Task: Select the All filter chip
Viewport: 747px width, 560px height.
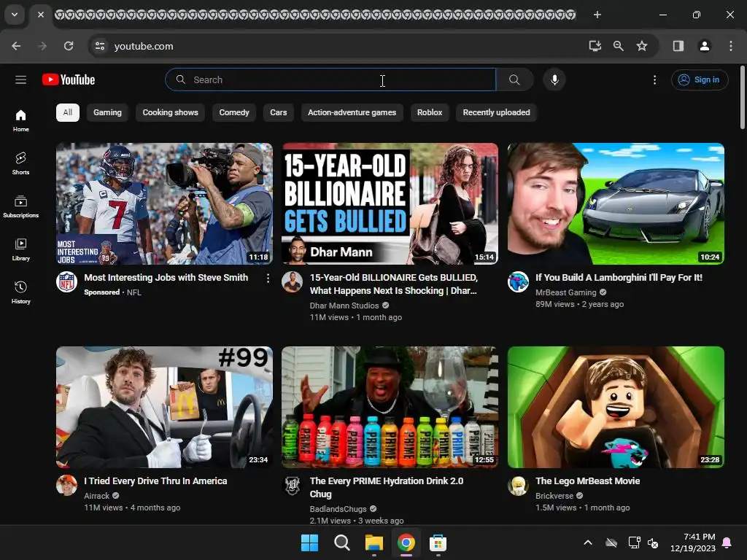Action: point(68,112)
